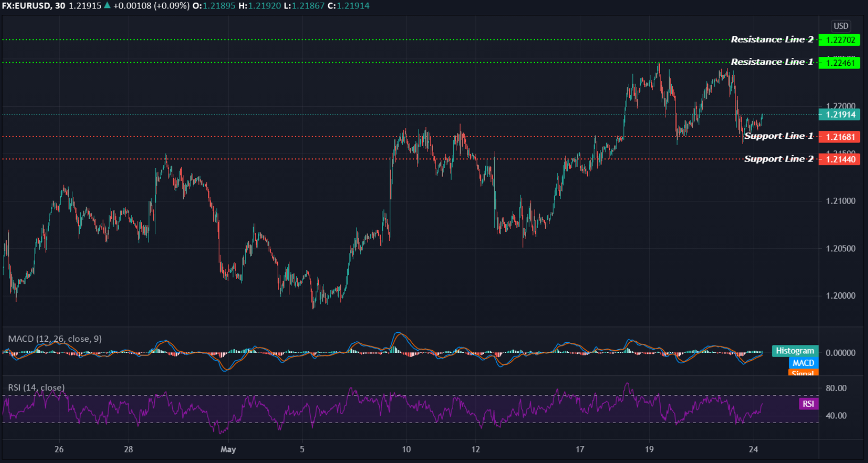Click the 1.21681 support price tag
868x463 pixels.
[839, 137]
